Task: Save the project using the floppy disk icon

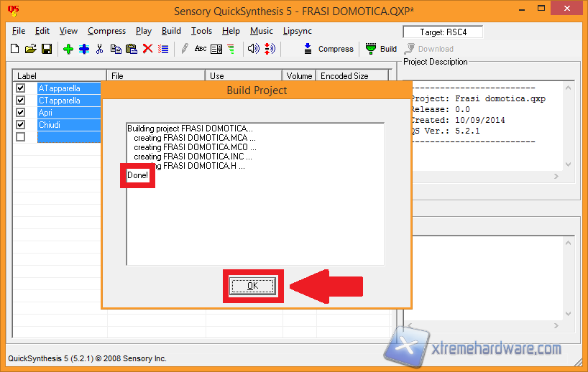Action: 46,49
